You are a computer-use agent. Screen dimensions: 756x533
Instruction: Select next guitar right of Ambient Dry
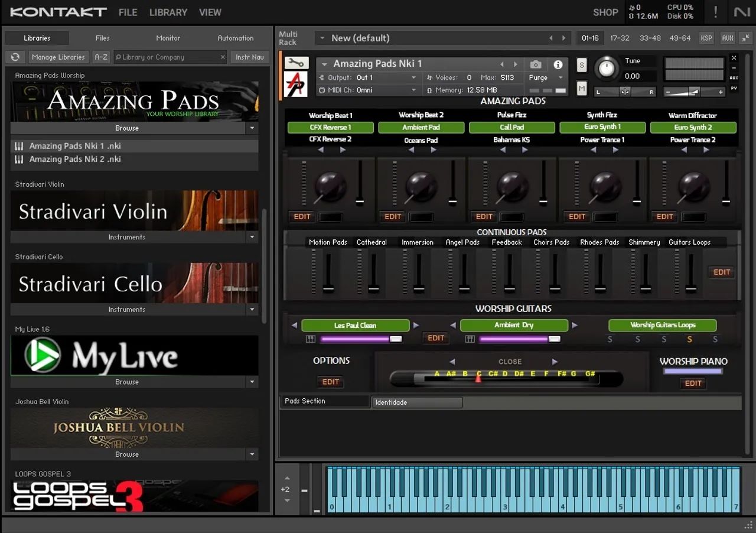click(x=574, y=326)
